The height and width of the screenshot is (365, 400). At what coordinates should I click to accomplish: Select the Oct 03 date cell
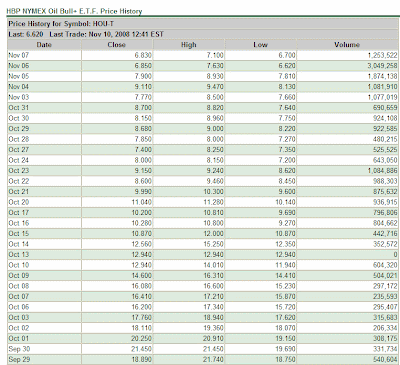click(x=44, y=318)
